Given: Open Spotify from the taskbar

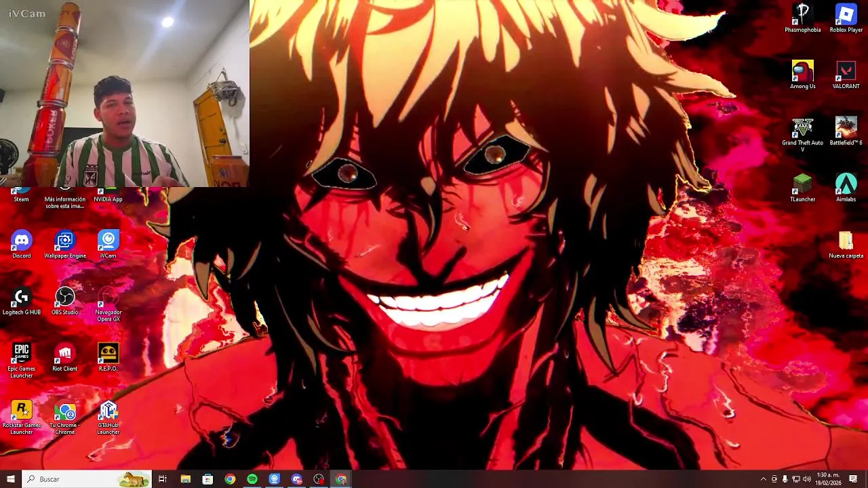Looking at the screenshot, I should coord(252,479).
